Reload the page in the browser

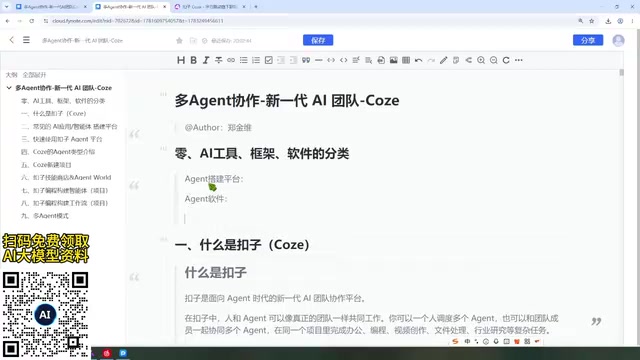point(31,21)
